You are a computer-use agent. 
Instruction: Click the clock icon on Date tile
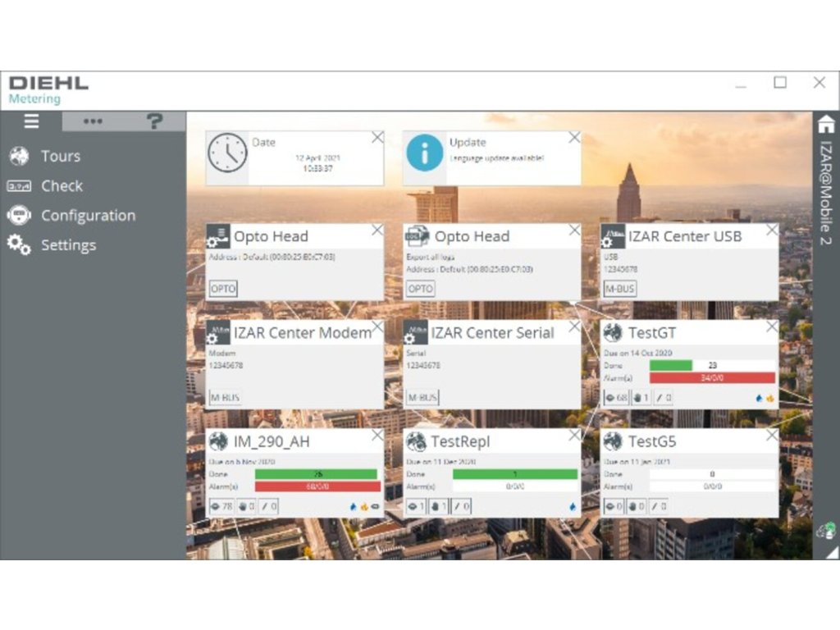[x=226, y=153]
